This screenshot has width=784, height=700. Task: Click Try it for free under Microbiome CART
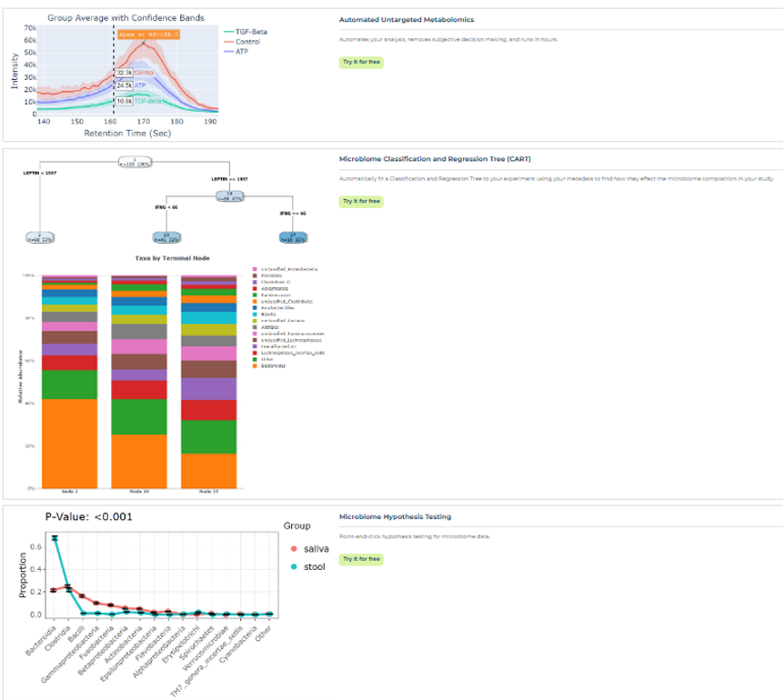click(361, 201)
